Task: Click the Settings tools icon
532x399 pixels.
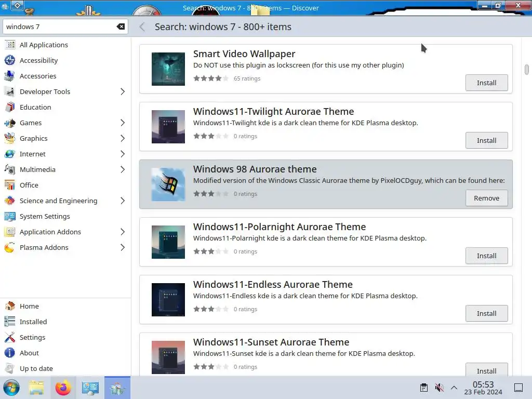Action: [10, 337]
